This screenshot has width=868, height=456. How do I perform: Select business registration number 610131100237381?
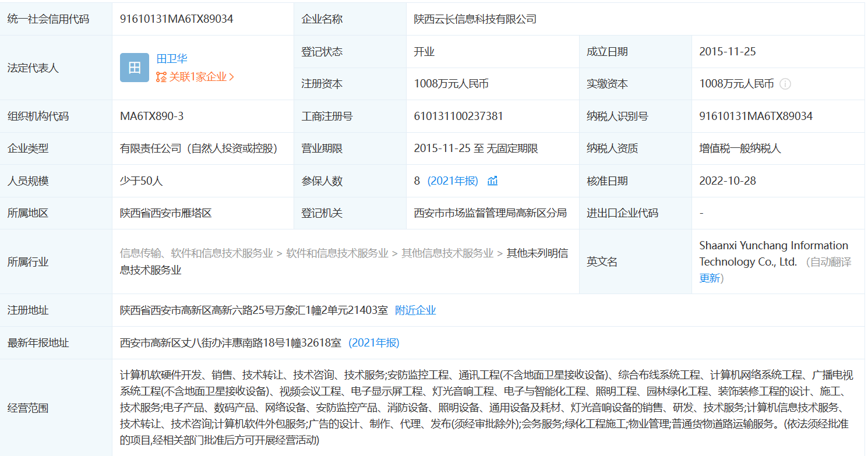click(x=458, y=116)
